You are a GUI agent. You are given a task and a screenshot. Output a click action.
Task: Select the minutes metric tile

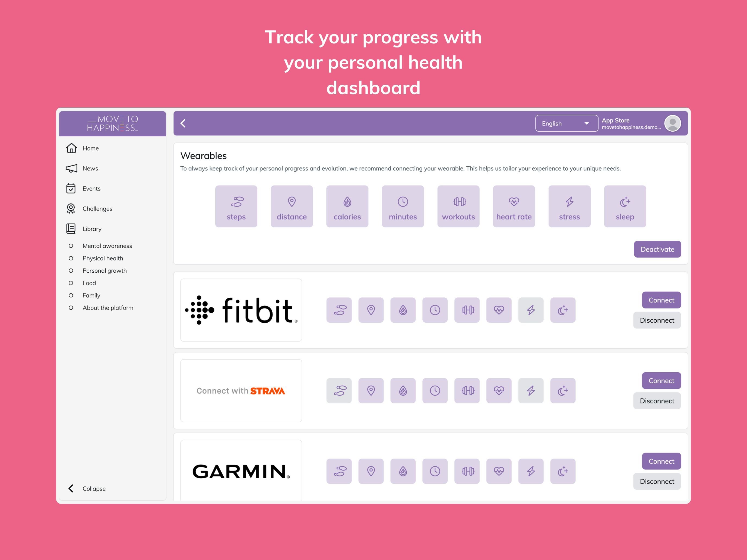(x=403, y=206)
